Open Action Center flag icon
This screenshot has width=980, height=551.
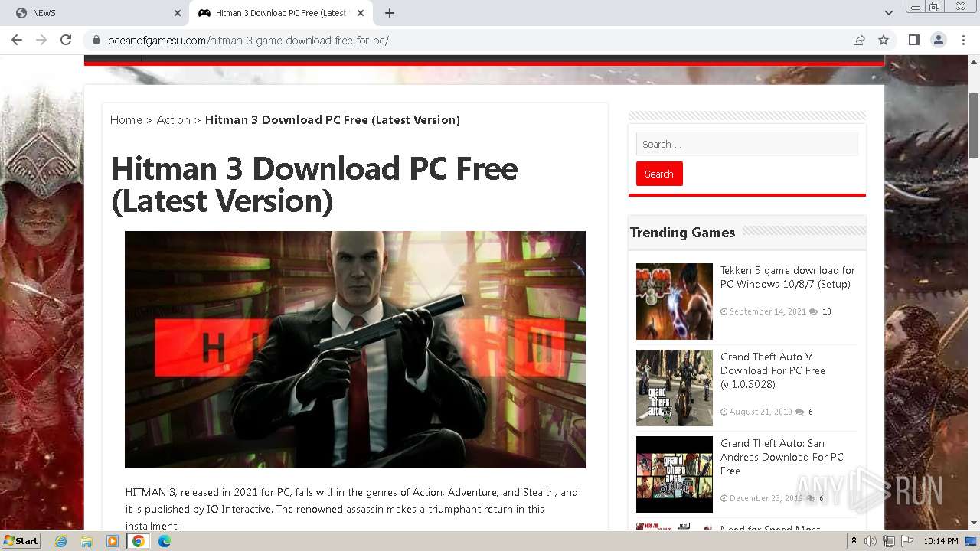[907, 541]
